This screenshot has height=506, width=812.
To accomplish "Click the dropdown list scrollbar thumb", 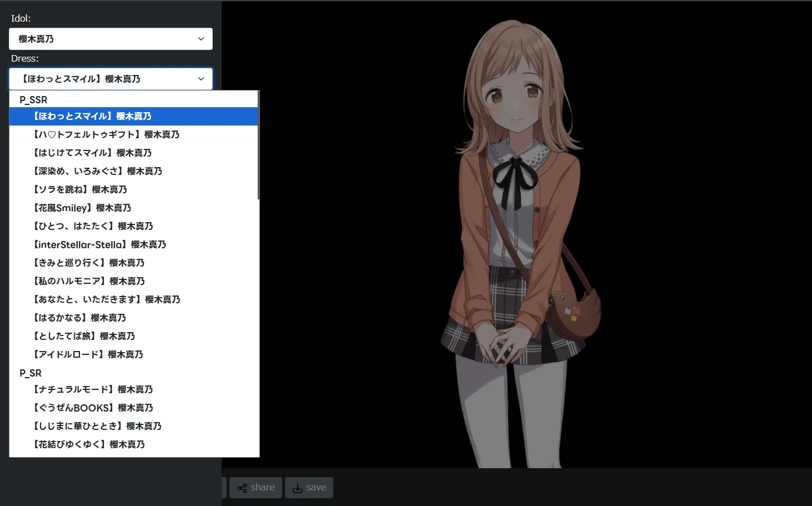I will 258,144.
